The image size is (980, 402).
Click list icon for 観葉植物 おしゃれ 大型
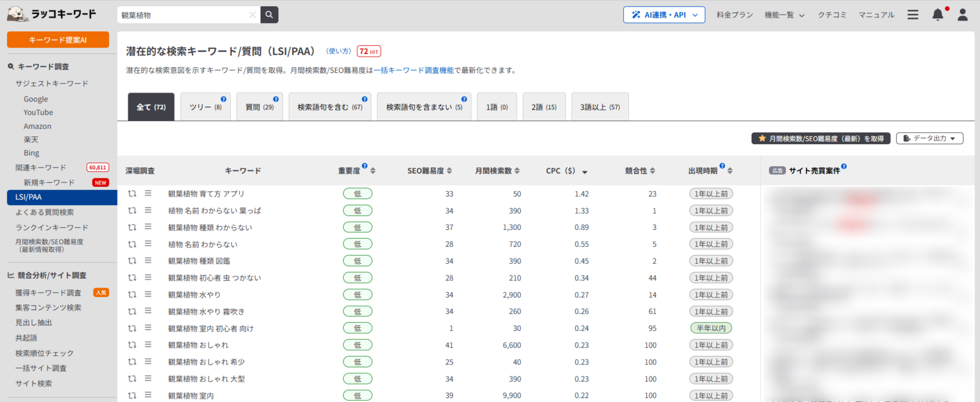[148, 378]
